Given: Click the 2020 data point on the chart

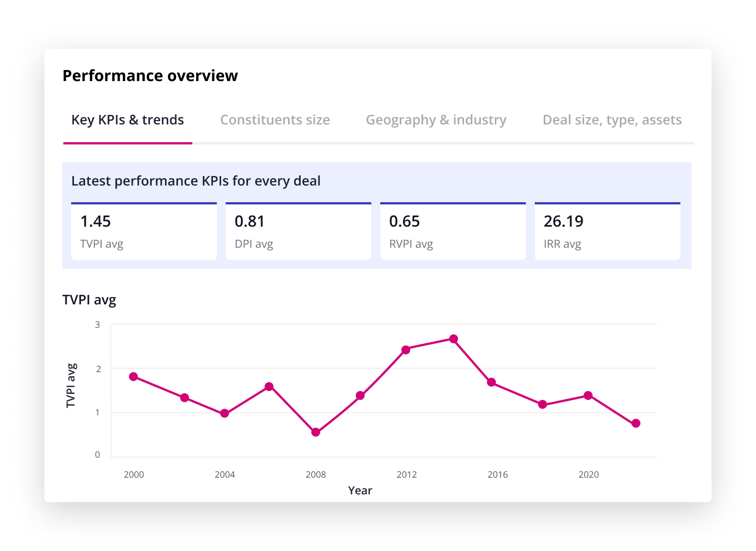Looking at the screenshot, I should point(588,395).
